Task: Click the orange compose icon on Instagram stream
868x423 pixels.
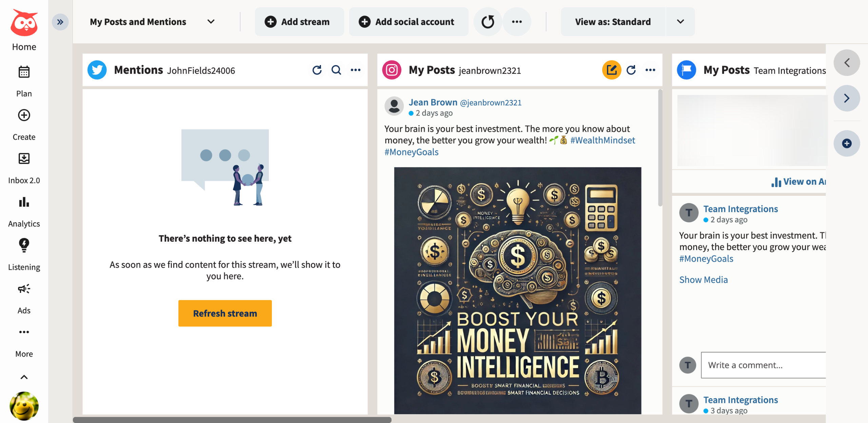Action: pos(611,70)
